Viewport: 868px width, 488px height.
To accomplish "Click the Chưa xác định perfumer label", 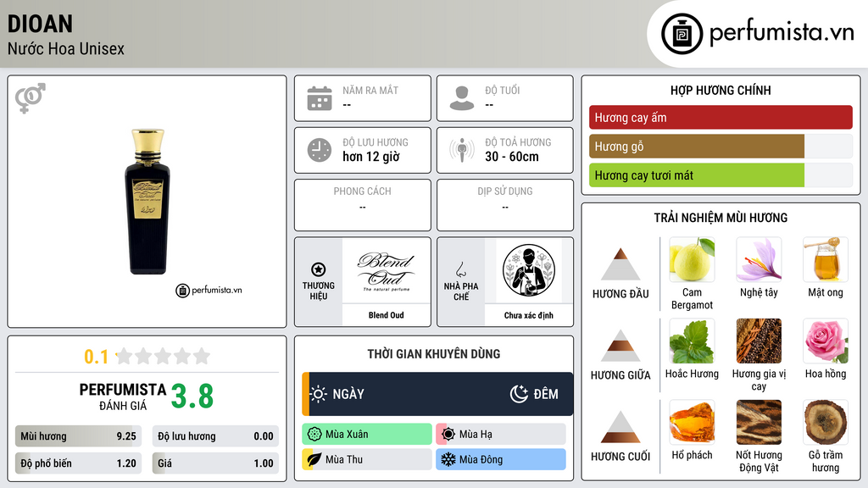I will 529,315.
